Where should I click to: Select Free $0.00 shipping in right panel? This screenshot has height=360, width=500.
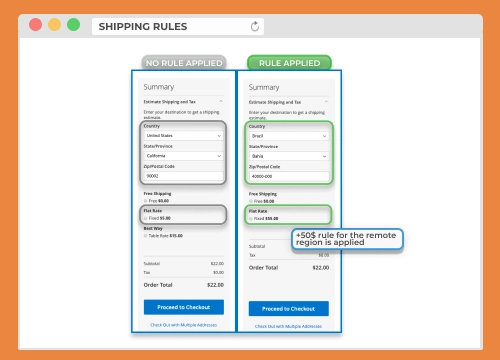click(251, 201)
